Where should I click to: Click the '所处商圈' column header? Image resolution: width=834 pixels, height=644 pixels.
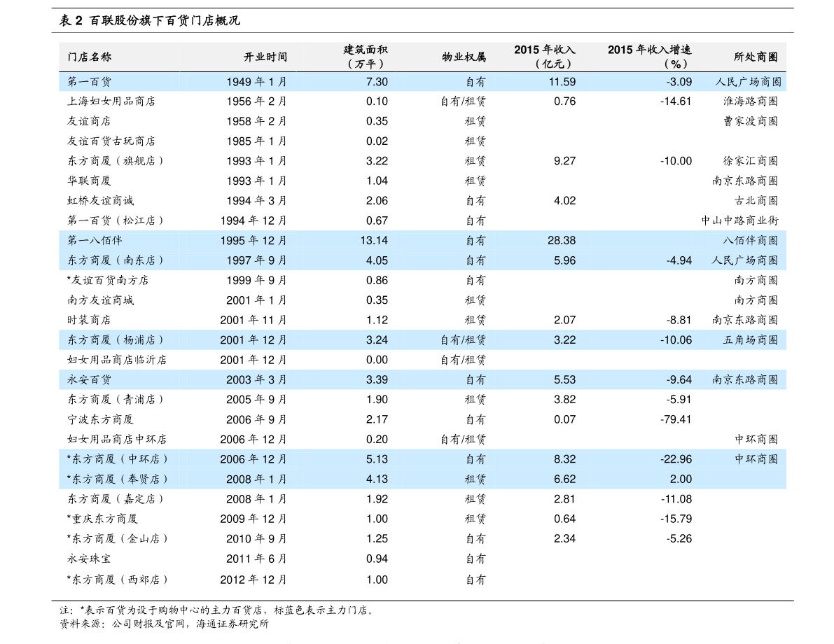tap(756, 57)
